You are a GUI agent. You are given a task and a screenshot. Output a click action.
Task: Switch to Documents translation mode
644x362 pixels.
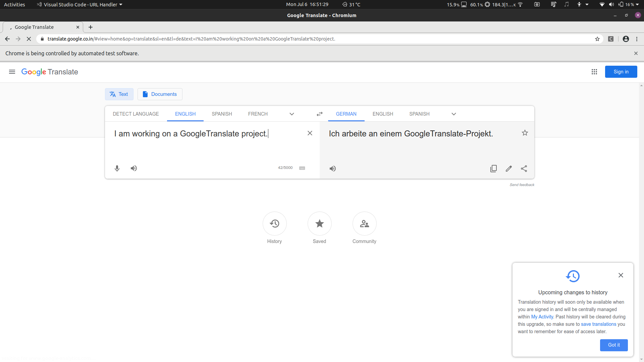(x=160, y=94)
